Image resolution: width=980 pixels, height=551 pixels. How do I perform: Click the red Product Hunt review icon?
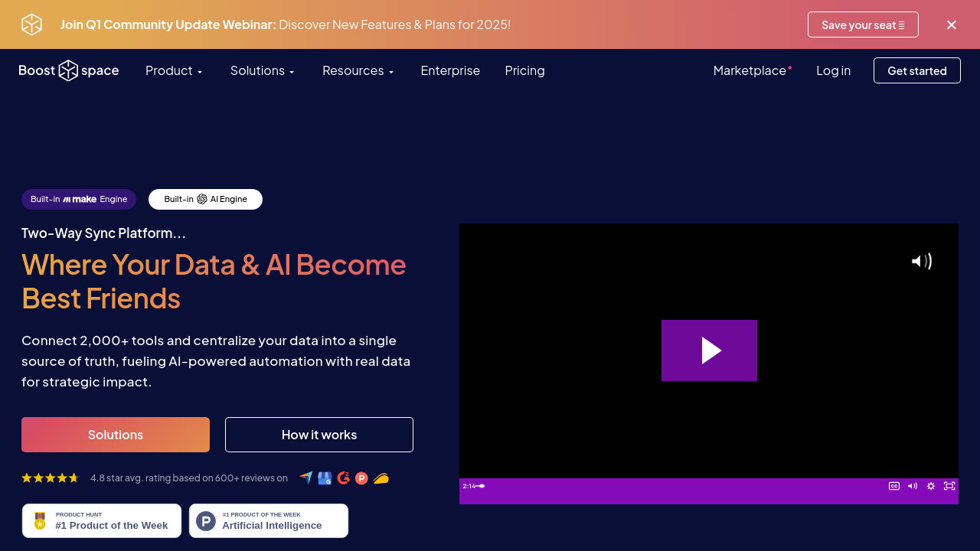coord(361,478)
